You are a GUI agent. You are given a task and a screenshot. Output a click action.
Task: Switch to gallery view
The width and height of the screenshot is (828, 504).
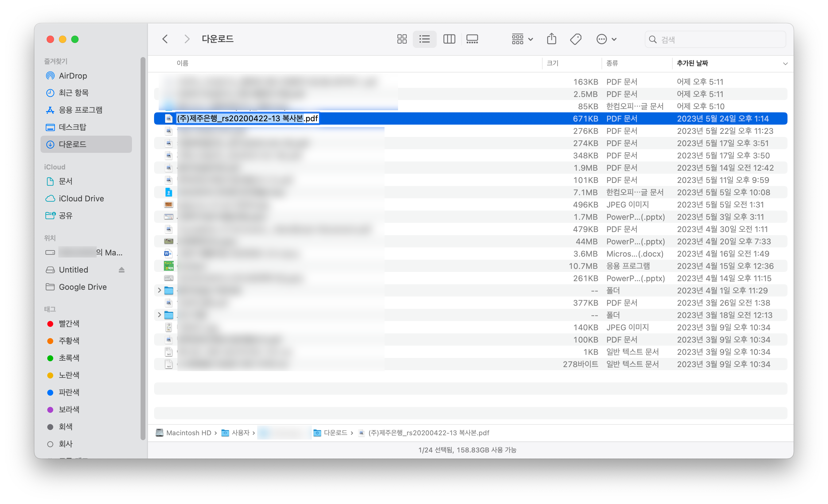(472, 39)
